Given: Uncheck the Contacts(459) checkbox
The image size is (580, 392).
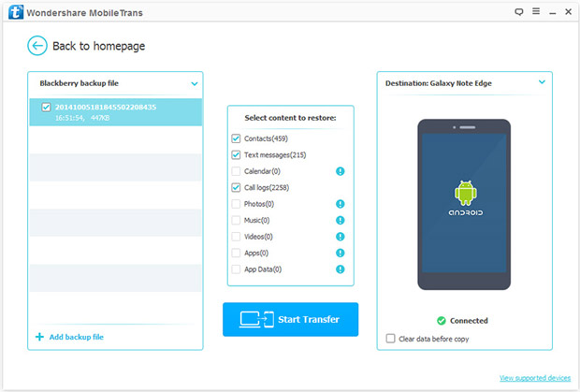Looking at the screenshot, I should pyautogui.click(x=236, y=138).
